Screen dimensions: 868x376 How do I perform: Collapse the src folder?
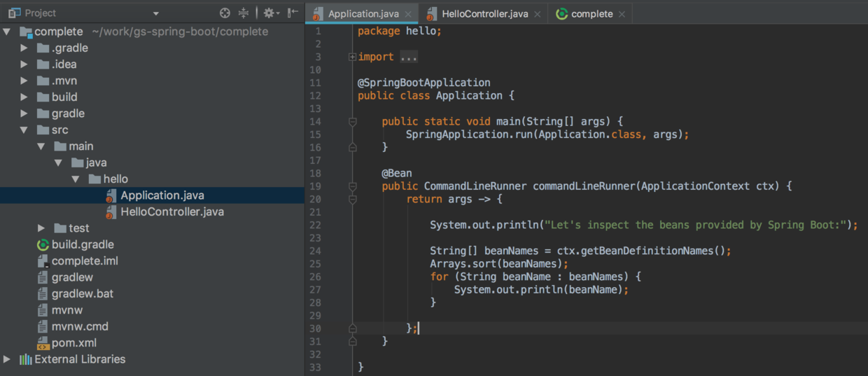click(24, 130)
